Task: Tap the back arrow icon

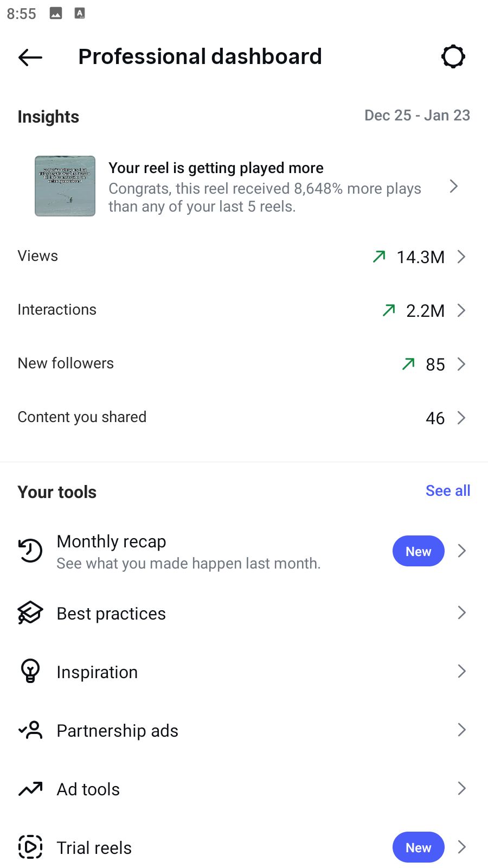Action: click(30, 57)
